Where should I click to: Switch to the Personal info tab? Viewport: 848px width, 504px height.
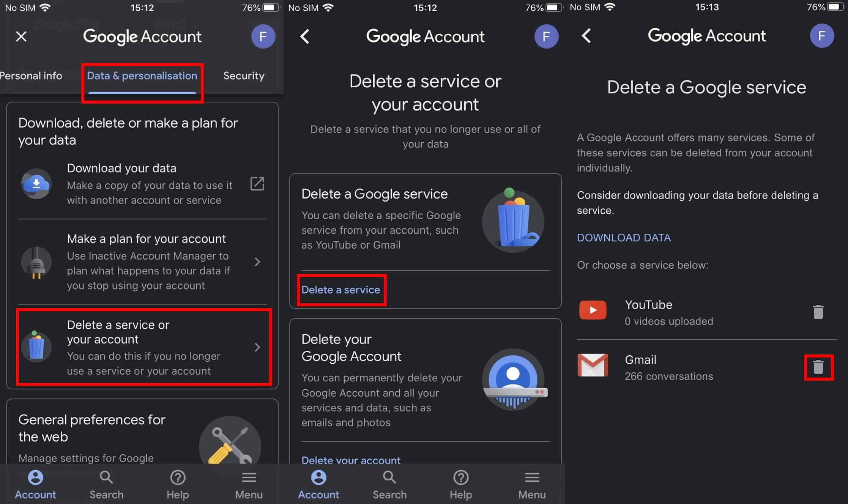[x=31, y=76]
